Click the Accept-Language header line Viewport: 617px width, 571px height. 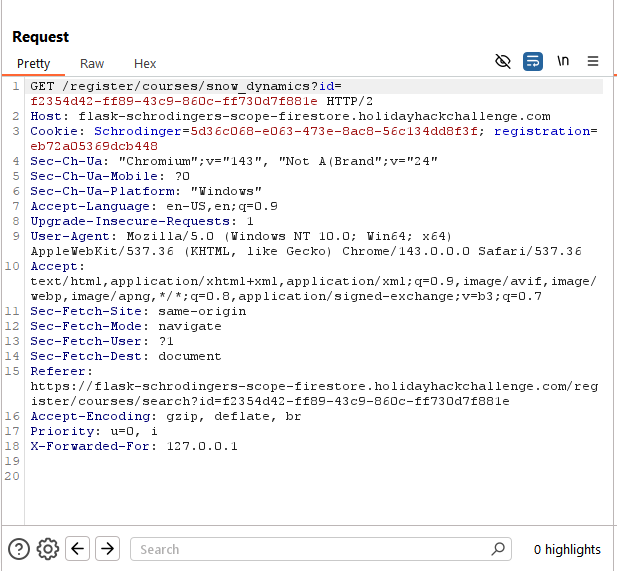tap(154, 206)
